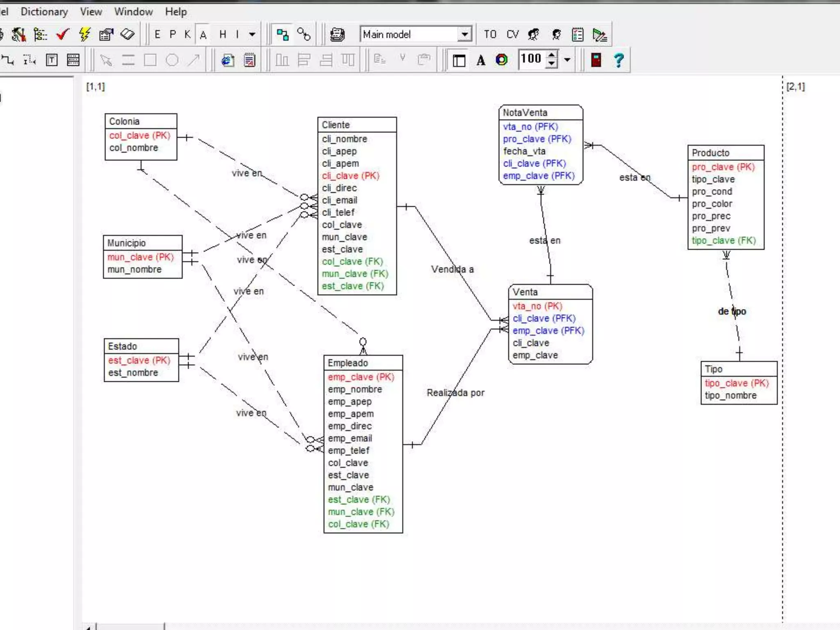Viewport: 840px width, 630px height.
Task: Increase zoom with the up stepper arrow
Action: coord(552,55)
